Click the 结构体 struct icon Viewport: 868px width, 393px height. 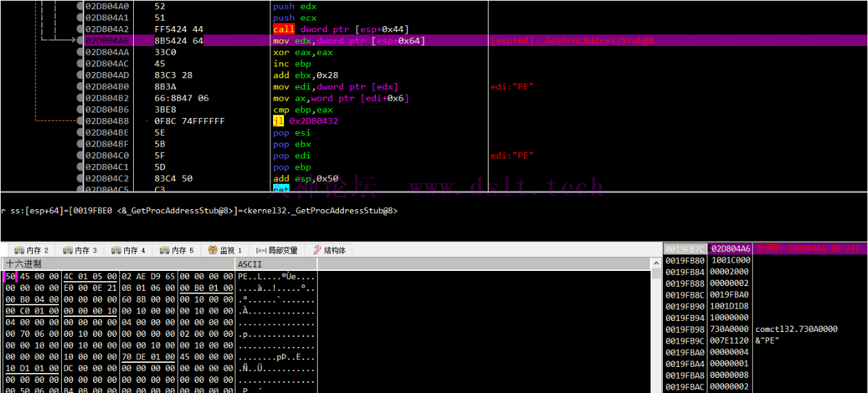317,250
